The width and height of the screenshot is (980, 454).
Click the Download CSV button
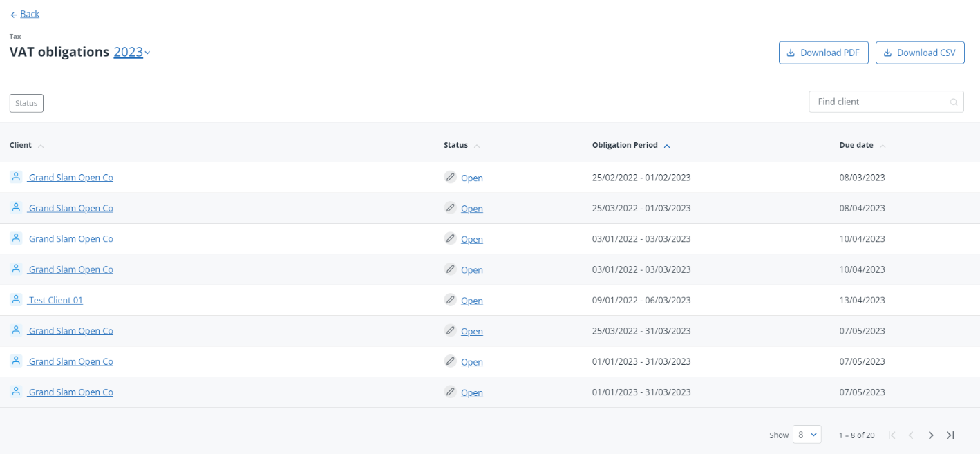(919, 53)
